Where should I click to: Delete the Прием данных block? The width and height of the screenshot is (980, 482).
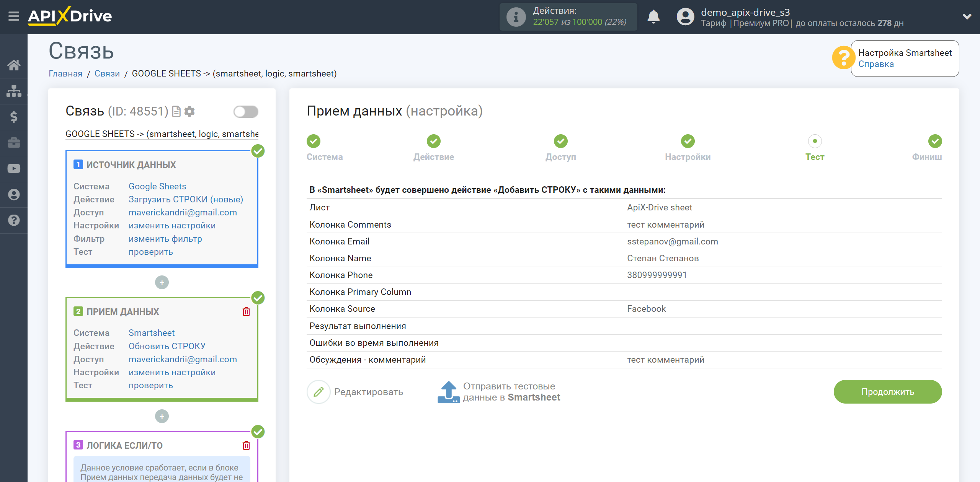[x=246, y=311]
